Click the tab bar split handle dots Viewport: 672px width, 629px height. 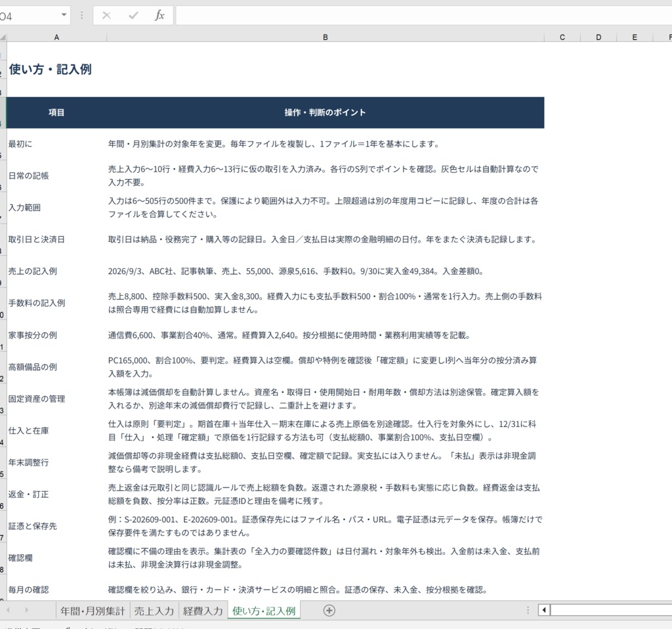pos(528,610)
